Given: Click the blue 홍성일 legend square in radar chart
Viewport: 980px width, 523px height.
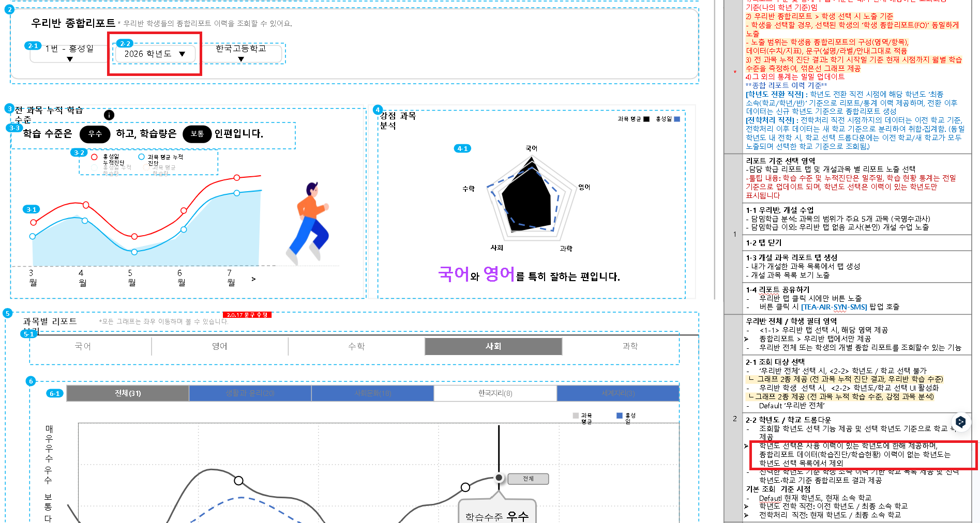Looking at the screenshot, I should [x=677, y=119].
